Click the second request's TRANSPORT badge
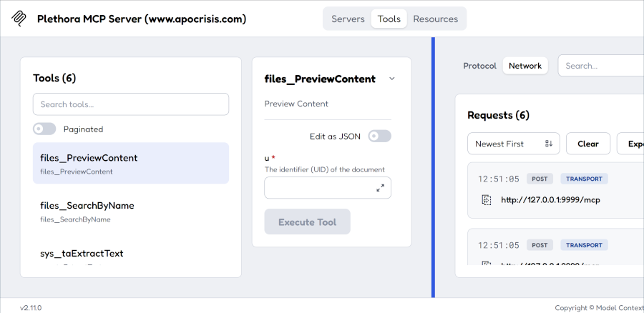This screenshot has width=644, height=313. [x=584, y=245]
